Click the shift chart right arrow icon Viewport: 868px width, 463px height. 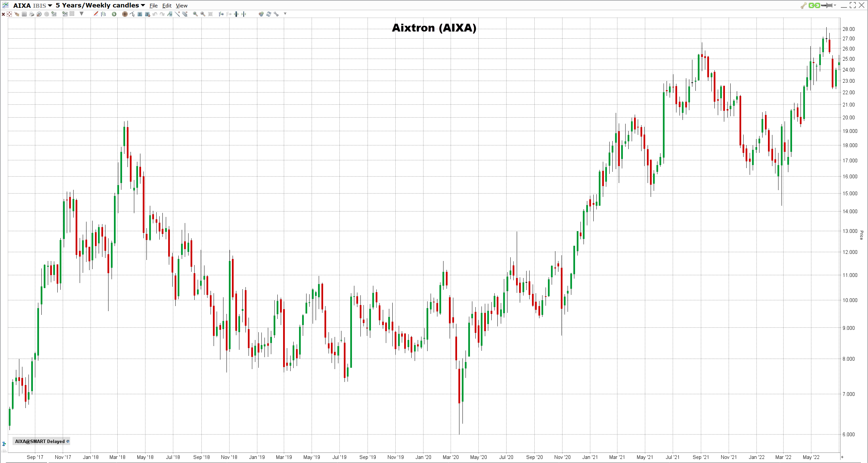point(221,14)
